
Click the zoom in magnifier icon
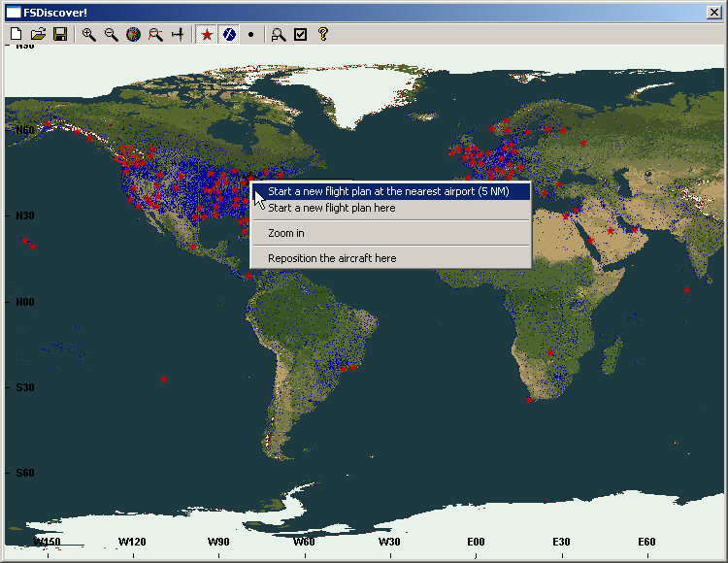[x=88, y=34]
